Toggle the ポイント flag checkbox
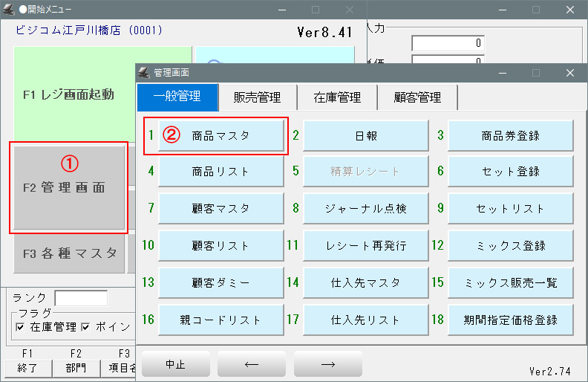 86,327
